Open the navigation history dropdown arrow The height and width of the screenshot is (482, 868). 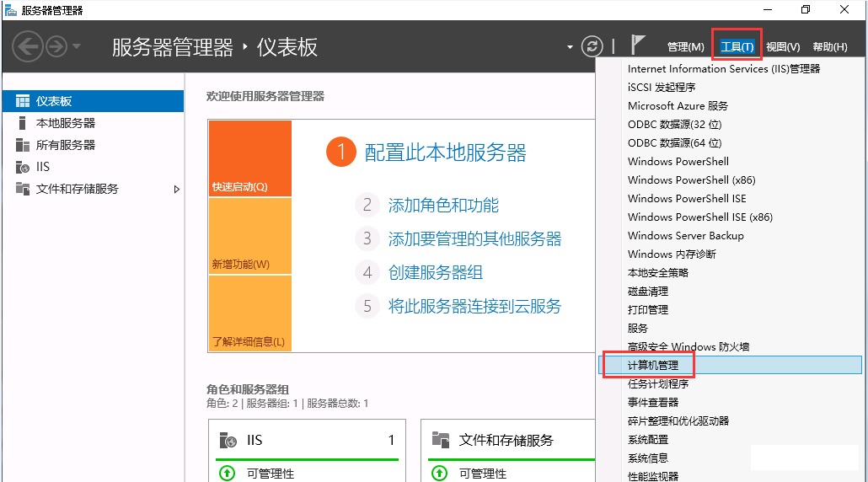click(x=77, y=46)
